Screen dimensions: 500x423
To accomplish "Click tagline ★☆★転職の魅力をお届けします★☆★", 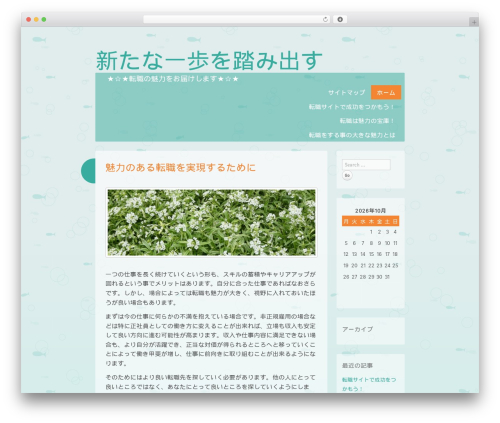I will point(173,79).
